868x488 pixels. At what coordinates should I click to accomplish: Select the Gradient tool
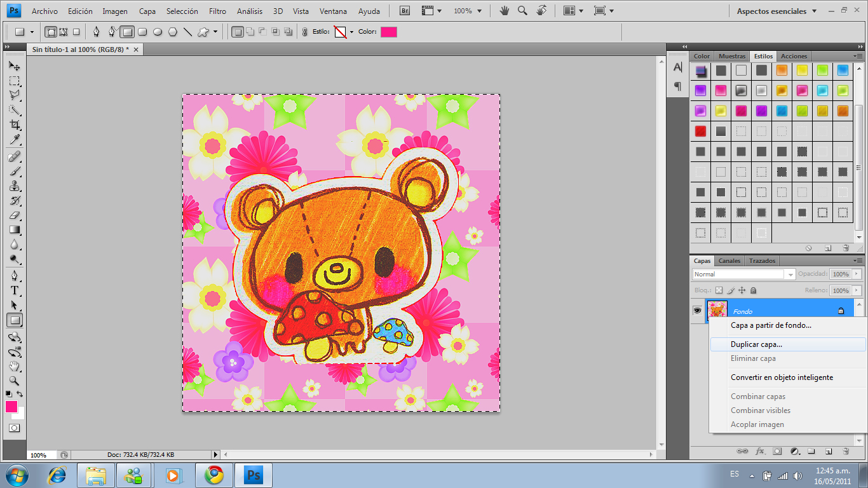[14, 229]
